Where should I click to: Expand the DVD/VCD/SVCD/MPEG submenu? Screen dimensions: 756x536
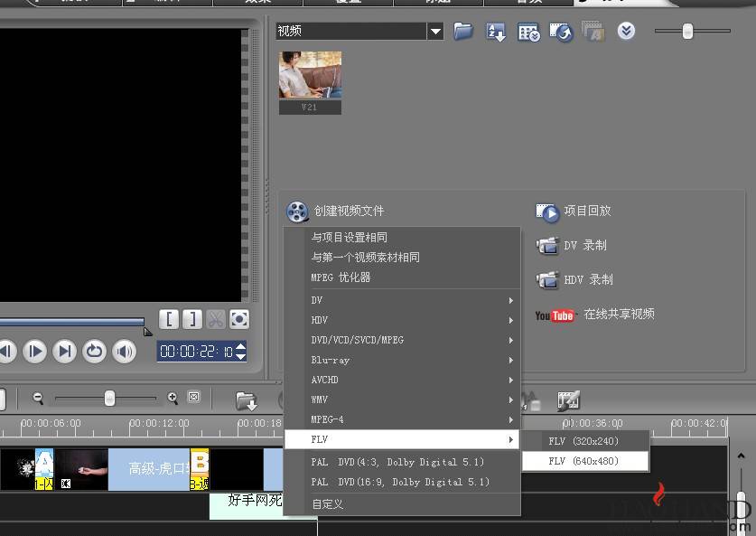pyautogui.click(x=402, y=340)
